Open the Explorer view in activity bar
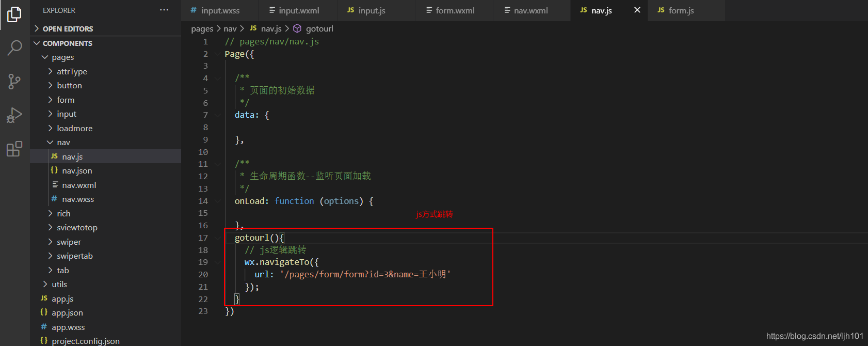Screen dimensions: 868x346 click(14, 14)
